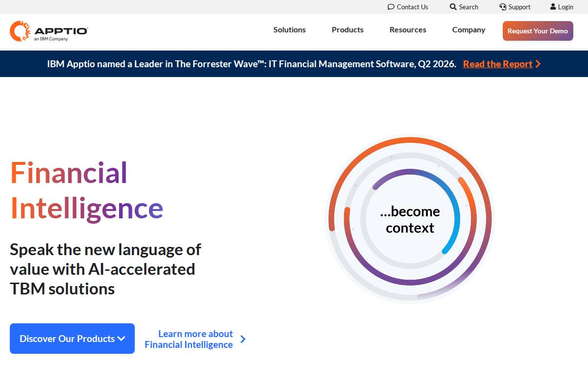The height and width of the screenshot is (368, 588).
Task: Click the Login person icon
Action: pos(553,7)
